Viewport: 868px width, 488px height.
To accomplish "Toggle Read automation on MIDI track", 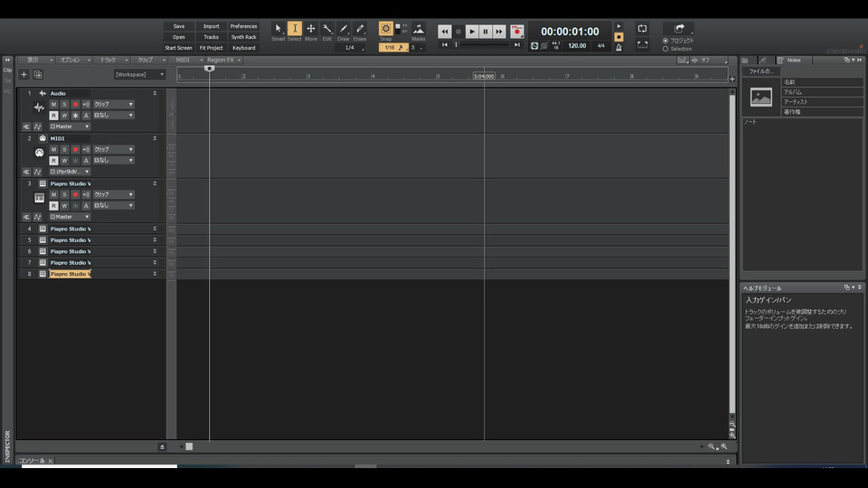I will coord(53,161).
